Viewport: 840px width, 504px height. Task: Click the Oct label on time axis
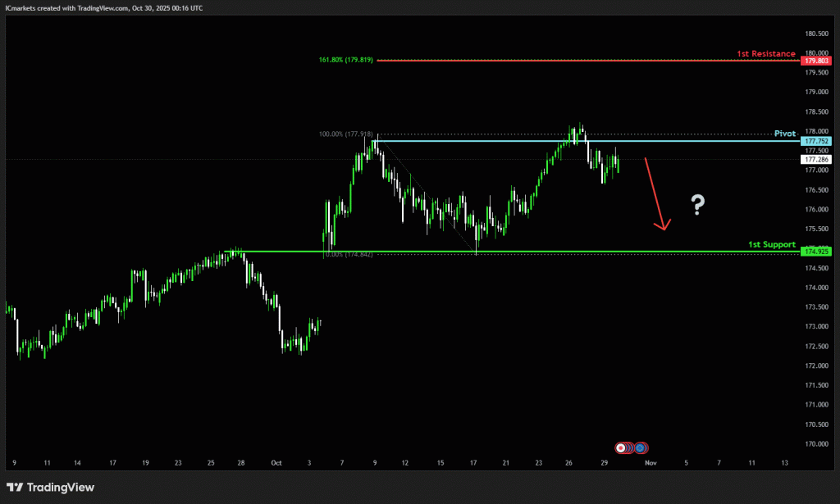276,463
